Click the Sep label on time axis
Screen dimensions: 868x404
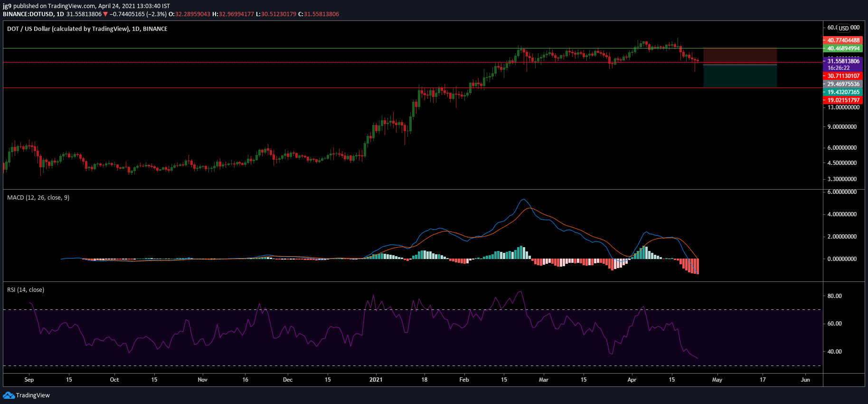29,380
